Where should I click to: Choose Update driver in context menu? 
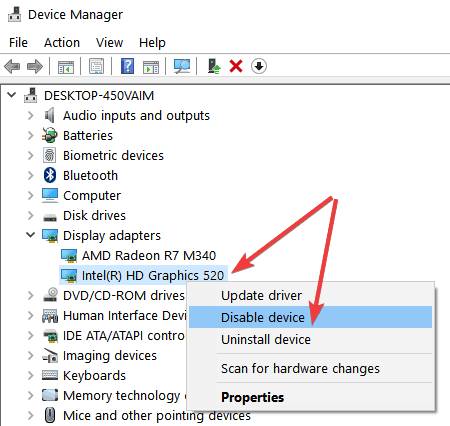click(x=261, y=295)
